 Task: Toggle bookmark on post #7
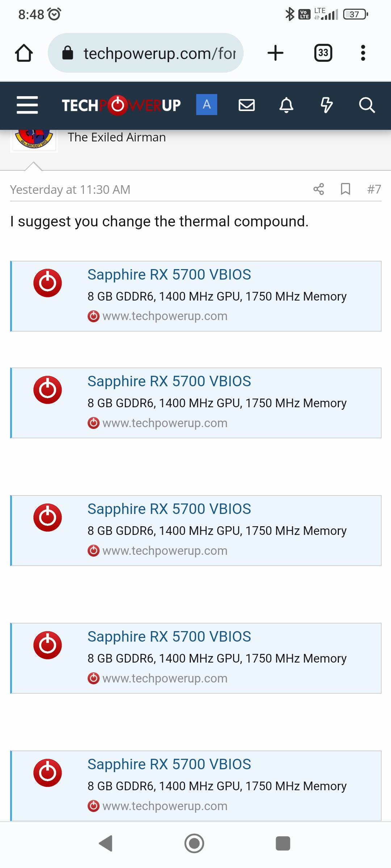[x=345, y=189]
